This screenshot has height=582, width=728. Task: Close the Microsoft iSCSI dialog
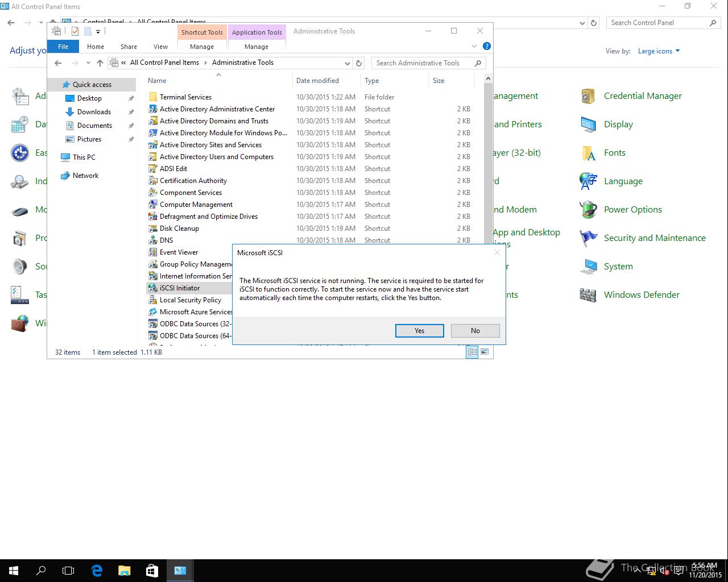[x=497, y=252]
